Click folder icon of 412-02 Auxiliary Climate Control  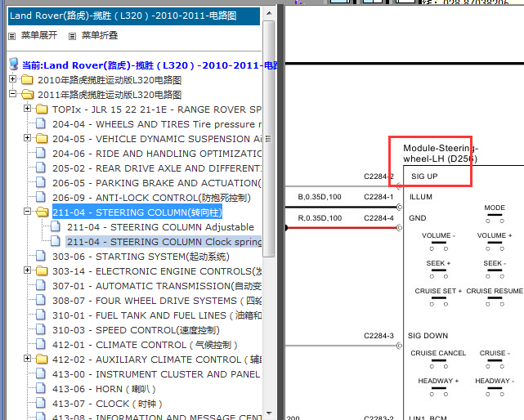click(42, 360)
